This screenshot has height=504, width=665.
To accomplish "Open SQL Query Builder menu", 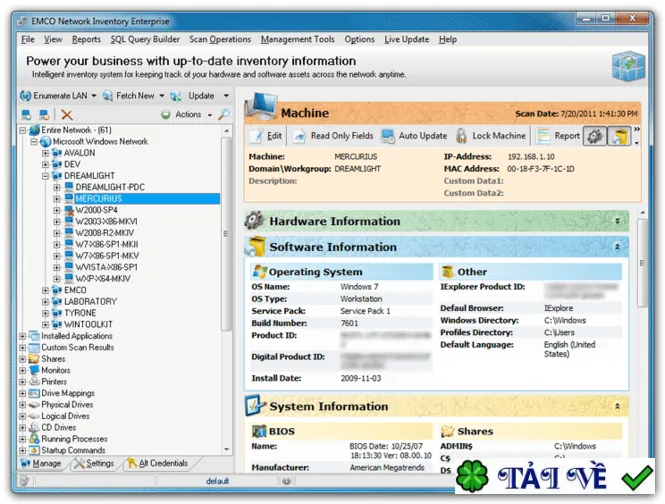I will coord(145,39).
